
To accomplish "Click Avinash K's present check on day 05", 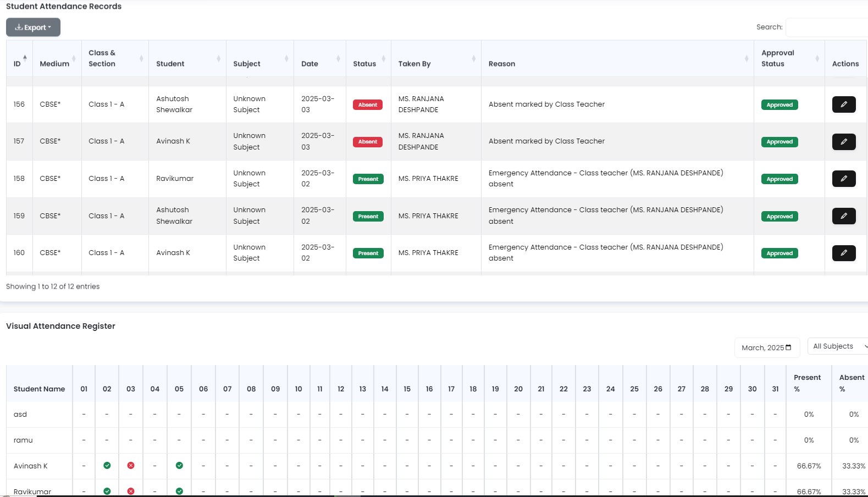I will coord(179,466).
